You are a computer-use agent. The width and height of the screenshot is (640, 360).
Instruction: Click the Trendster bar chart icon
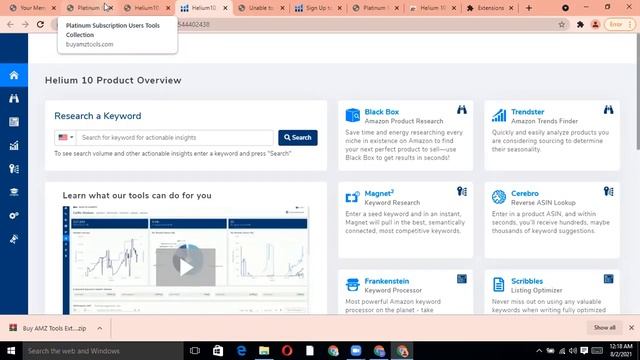tap(499, 116)
